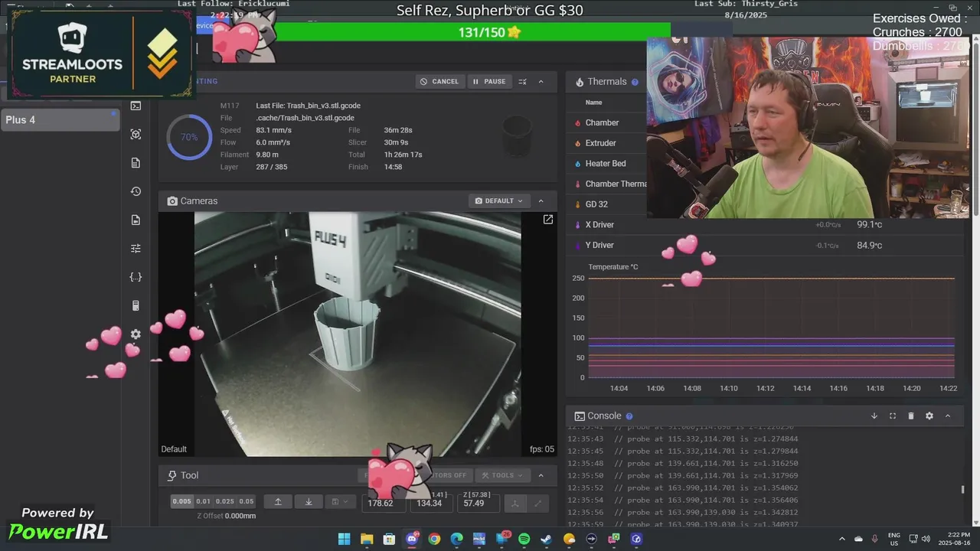Open Microsoft Store from the taskbar

[389, 539]
